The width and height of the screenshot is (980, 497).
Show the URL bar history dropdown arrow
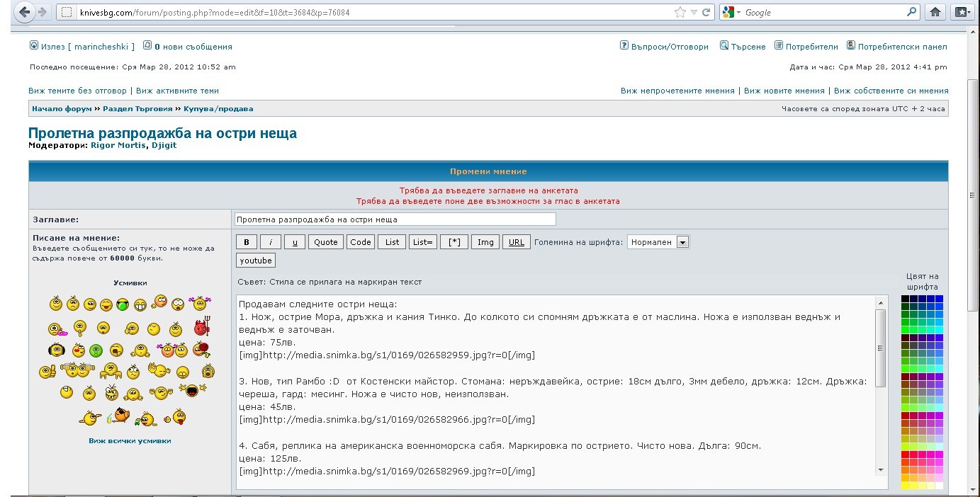coord(694,12)
